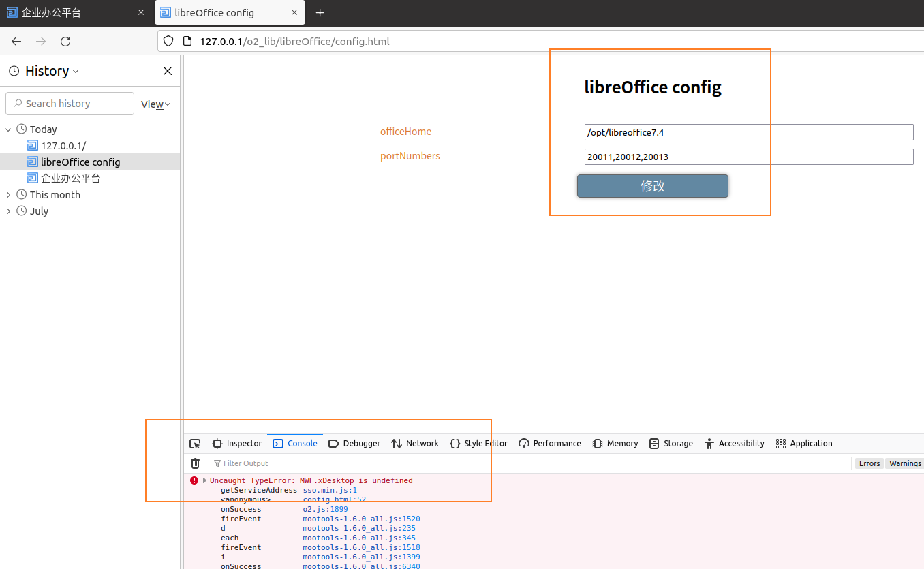Open the View dropdown in history
Viewport: 924px width, 569px height.
click(155, 104)
